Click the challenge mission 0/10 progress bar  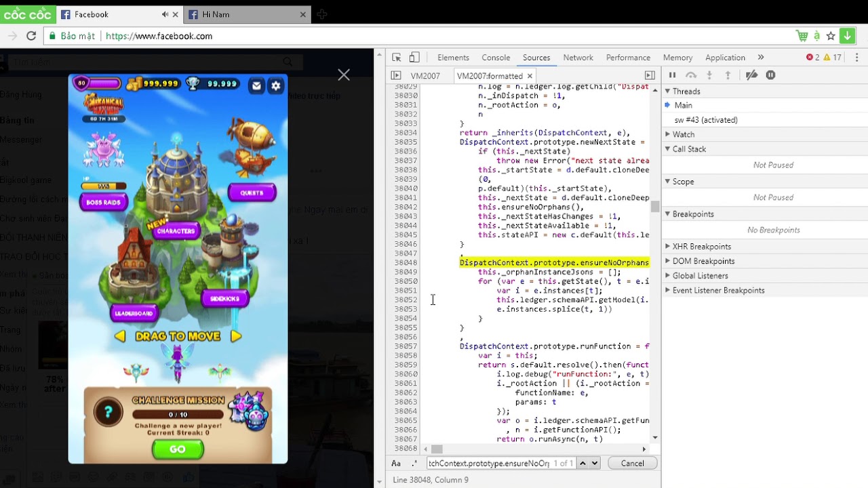tap(178, 415)
